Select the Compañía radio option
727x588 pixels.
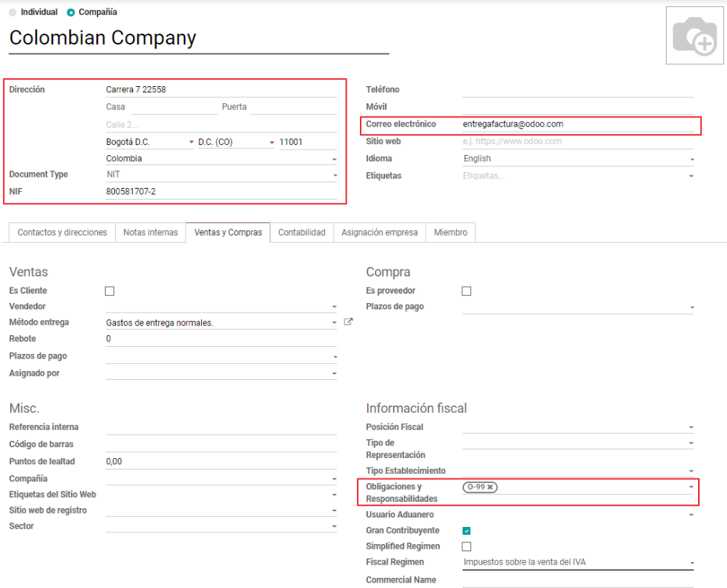point(70,12)
